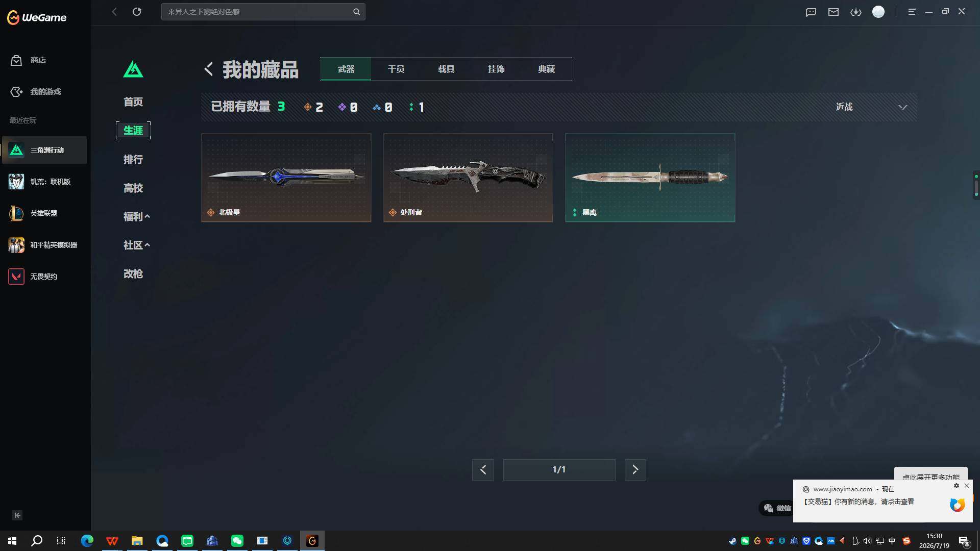Image resolution: width=980 pixels, height=551 pixels.
Task: Open the 商店 store page
Action: click(x=29, y=60)
